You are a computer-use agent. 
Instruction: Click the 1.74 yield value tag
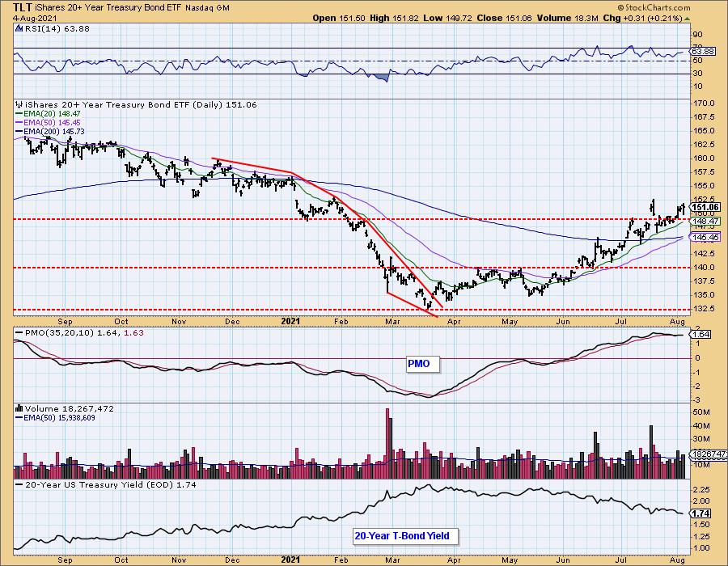point(701,513)
